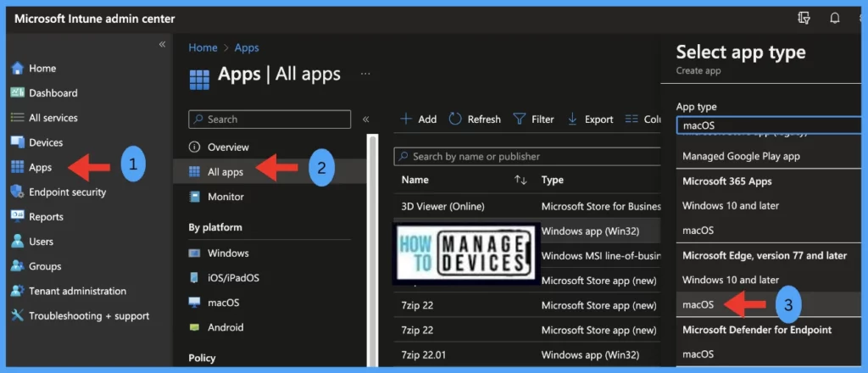Select the Windows platform icon
This screenshot has height=373, width=868.
coord(194,253)
